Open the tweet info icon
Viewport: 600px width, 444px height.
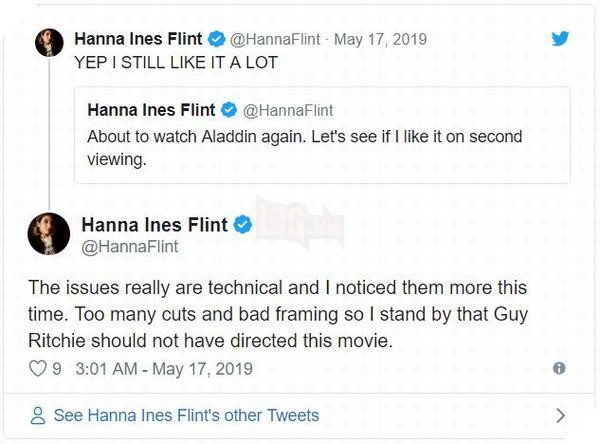[559, 369]
